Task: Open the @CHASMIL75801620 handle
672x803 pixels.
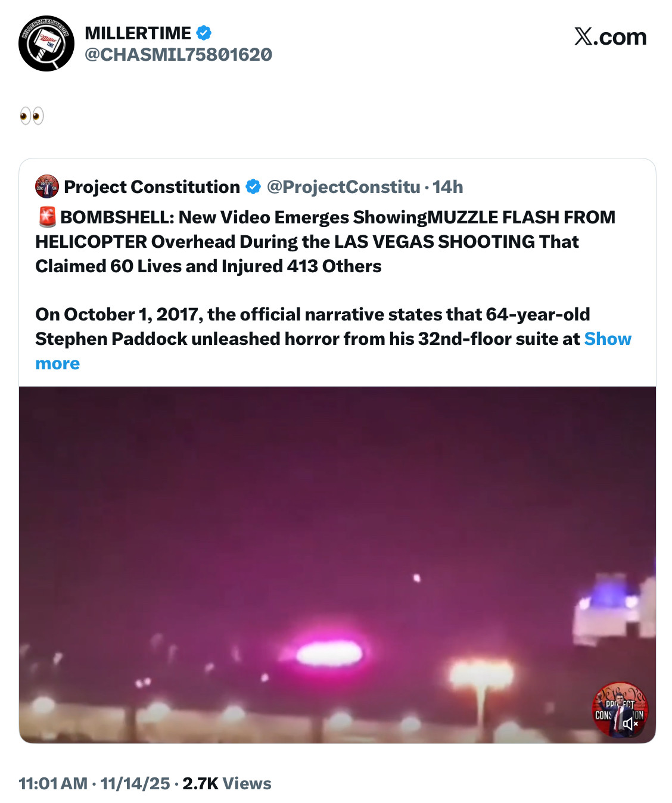Action: [179, 55]
